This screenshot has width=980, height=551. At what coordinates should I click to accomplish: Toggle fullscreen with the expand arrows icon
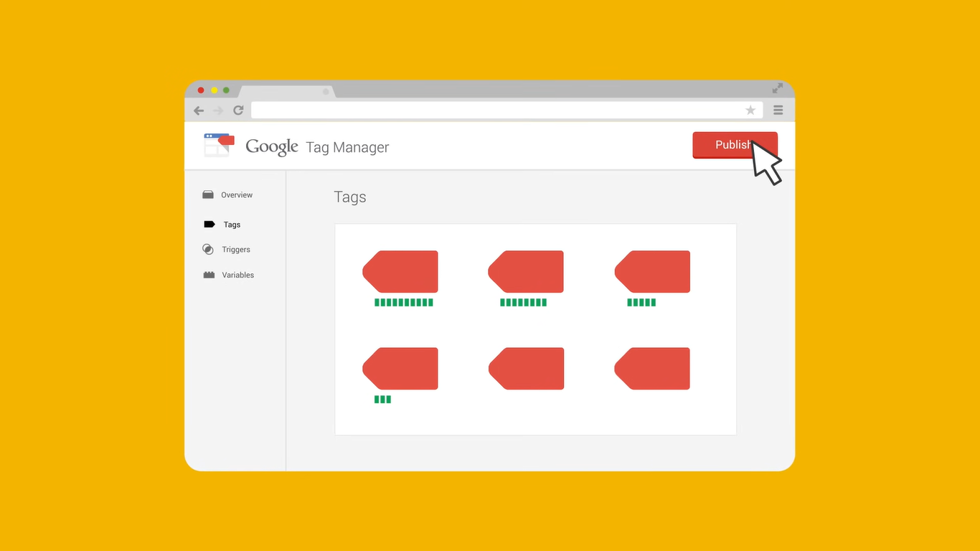click(x=778, y=88)
